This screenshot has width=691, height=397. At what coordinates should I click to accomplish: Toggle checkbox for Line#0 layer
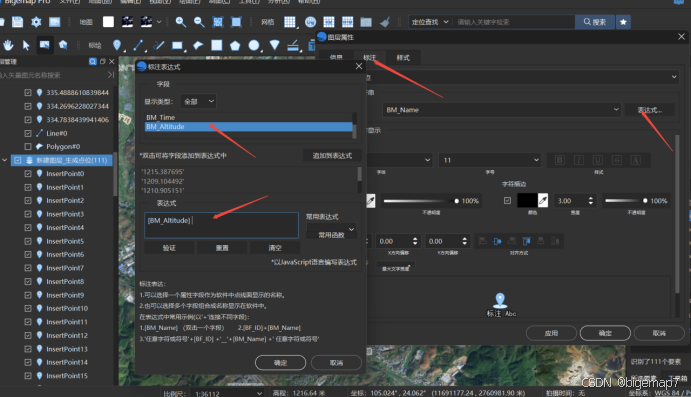tap(28, 133)
